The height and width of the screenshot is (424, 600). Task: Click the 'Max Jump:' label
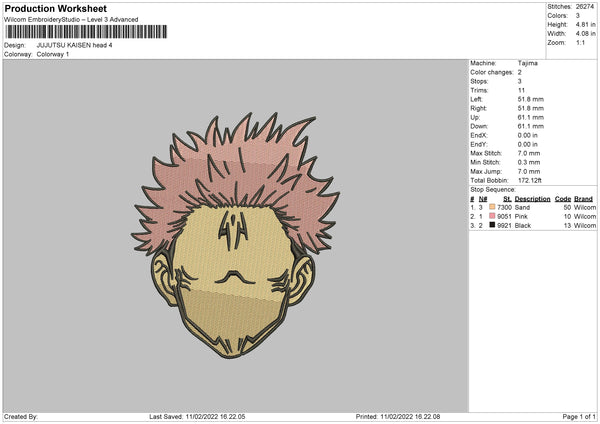pos(486,171)
